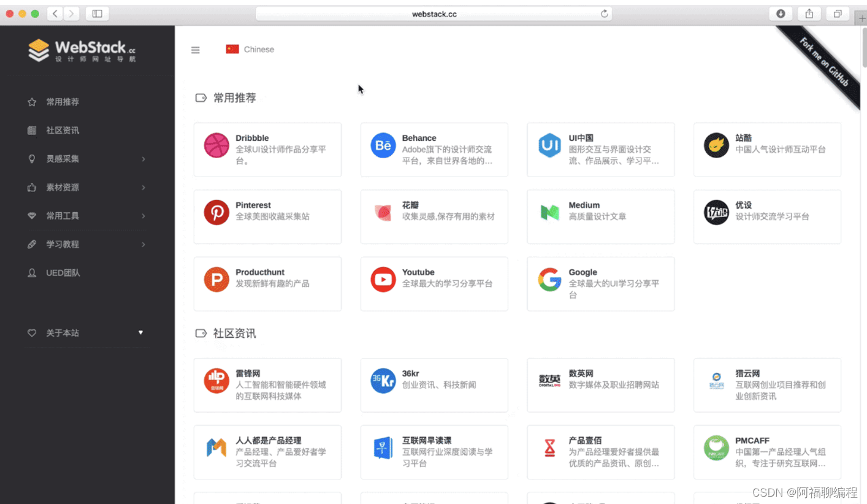Toggle sidebar with the hamburger menu icon
Viewport: 867px width, 504px height.
(x=196, y=50)
